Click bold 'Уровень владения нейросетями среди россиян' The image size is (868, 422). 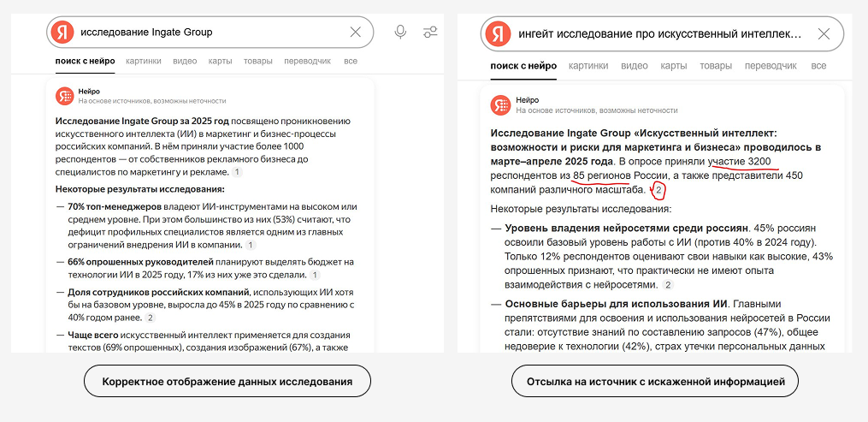click(627, 229)
